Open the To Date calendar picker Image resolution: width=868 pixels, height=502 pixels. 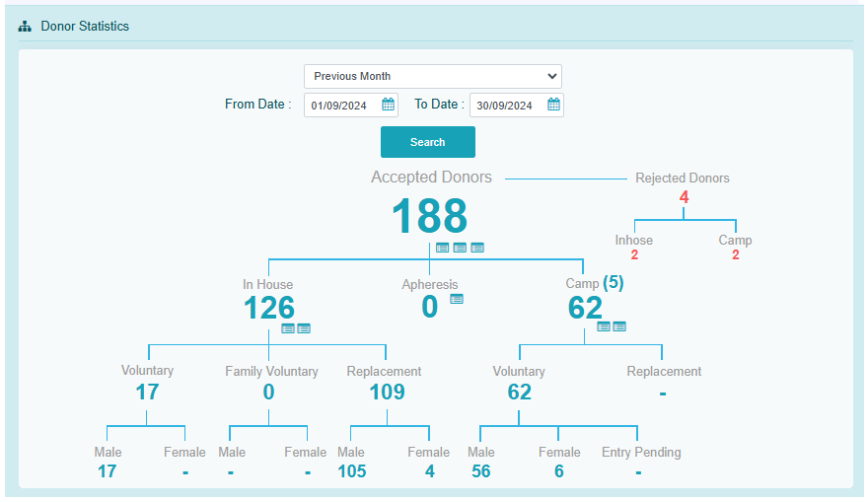(x=553, y=105)
